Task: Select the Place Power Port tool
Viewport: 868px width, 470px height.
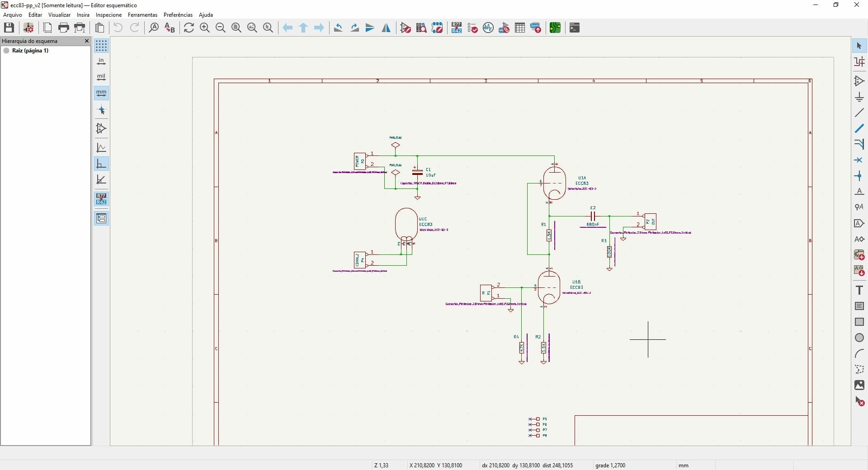Action: tap(859, 97)
